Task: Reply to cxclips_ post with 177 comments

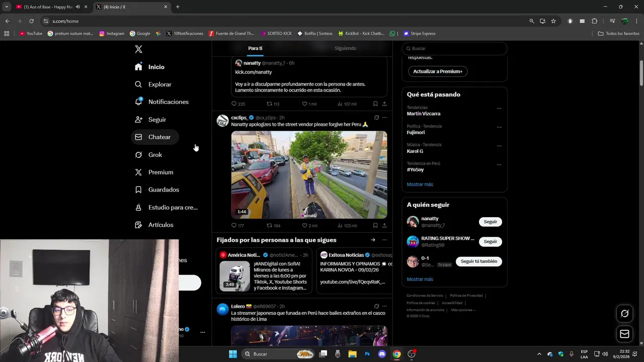Action: [x=238, y=226]
